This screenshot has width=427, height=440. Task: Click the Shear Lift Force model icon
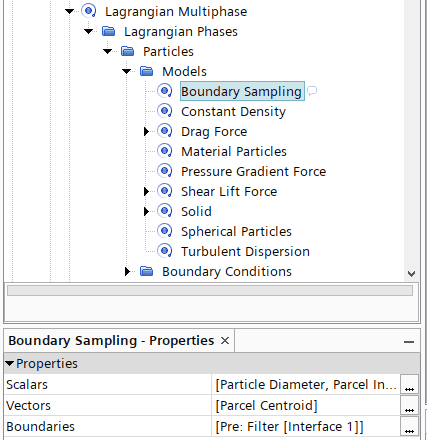pos(165,191)
